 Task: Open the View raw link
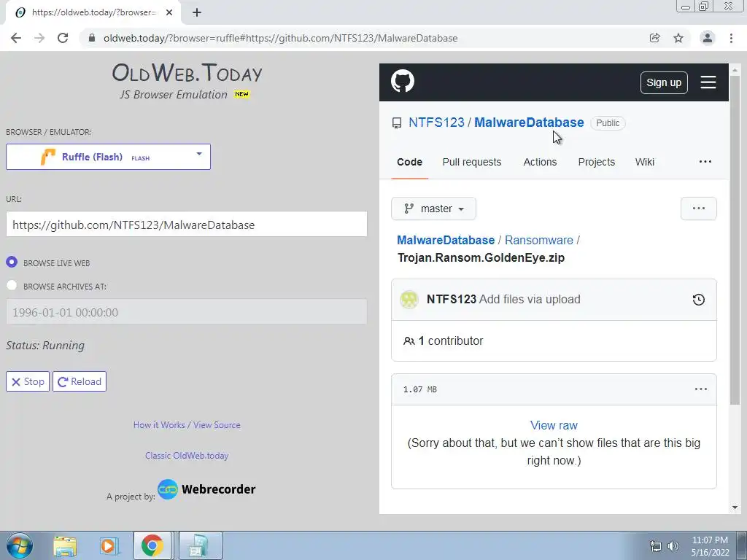[x=554, y=425]
